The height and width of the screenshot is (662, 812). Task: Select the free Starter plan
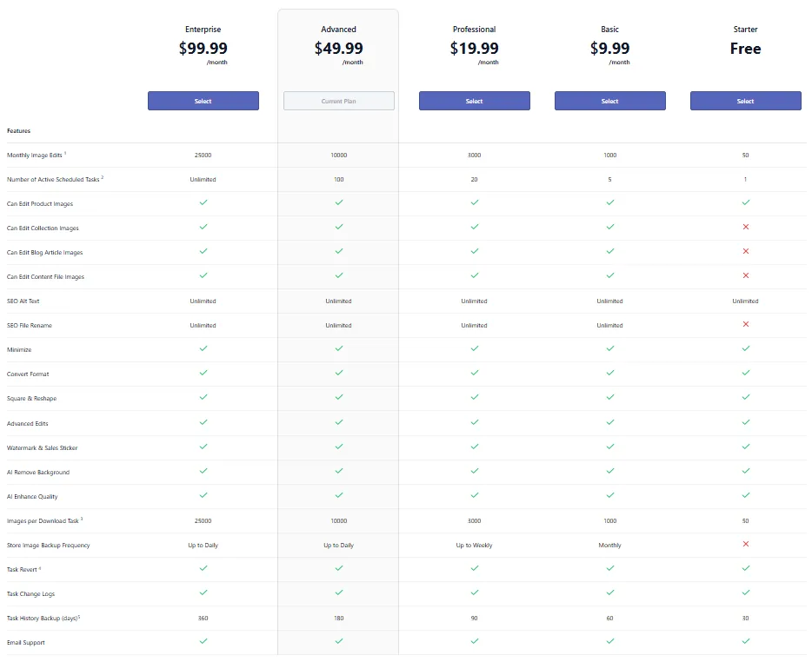746,101
